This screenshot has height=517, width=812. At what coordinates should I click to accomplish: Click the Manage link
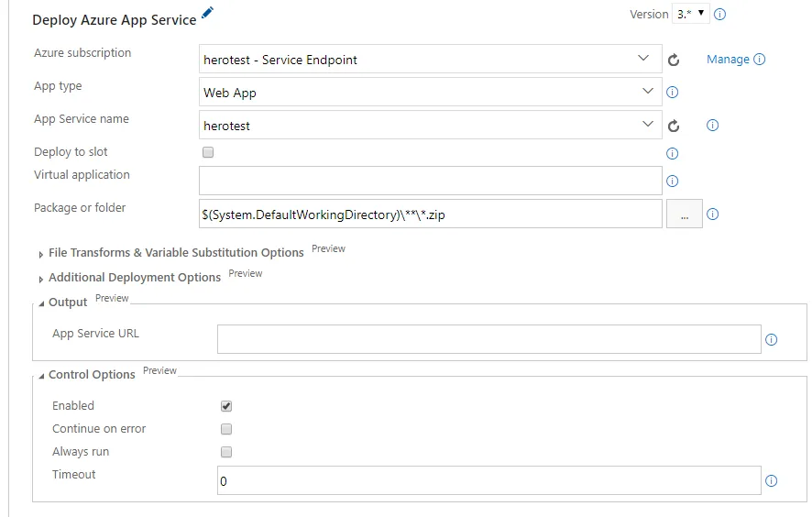click(728, 60)
